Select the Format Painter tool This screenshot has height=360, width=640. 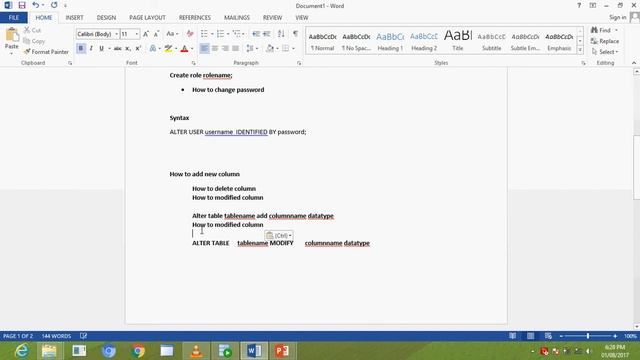[46, 52]
